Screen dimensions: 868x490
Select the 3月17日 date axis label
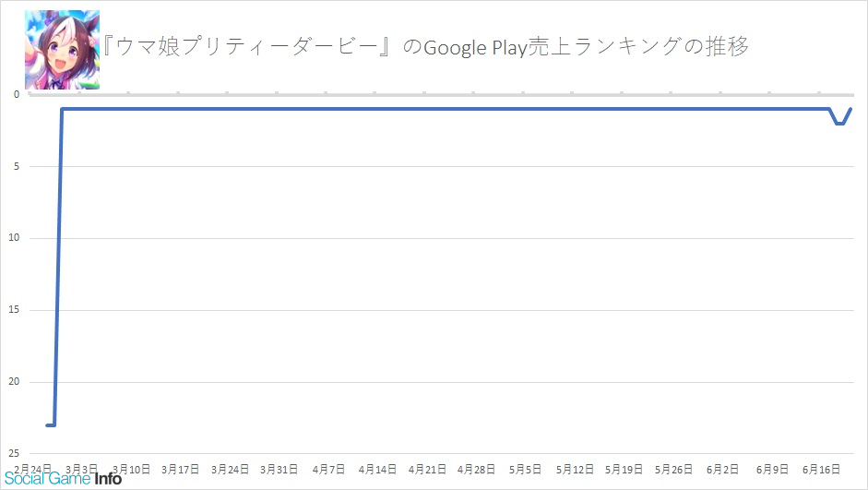click(x=181, y=470)
